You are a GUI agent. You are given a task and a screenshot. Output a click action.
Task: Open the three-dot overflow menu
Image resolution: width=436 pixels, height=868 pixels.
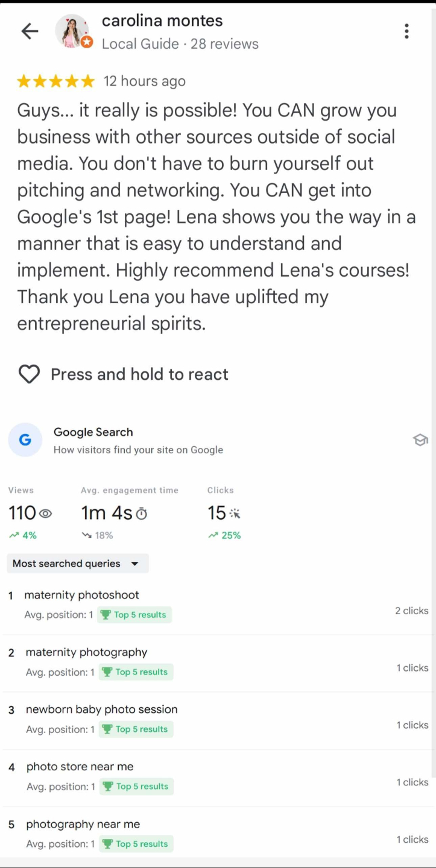coord(407,31)
